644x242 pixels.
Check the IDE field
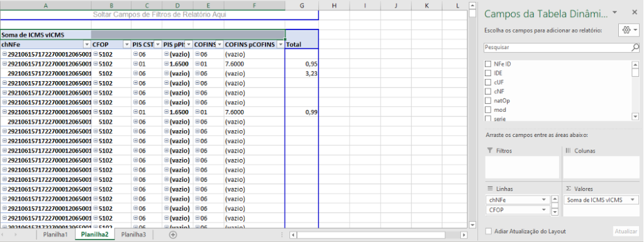(488, 73)
